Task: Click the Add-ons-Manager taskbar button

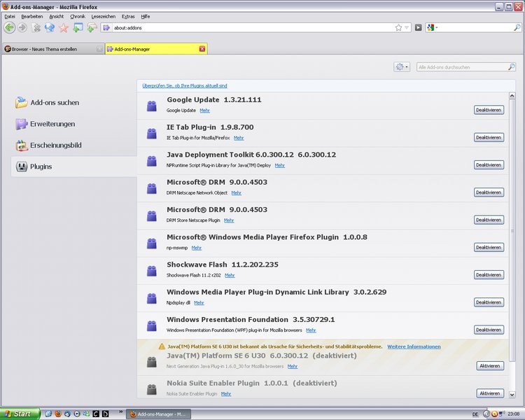Action: 158,414
